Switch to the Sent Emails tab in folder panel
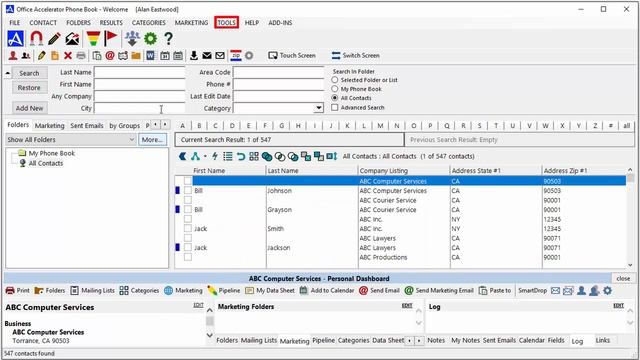Screen dimensions: 640x360 click(87, 126)
